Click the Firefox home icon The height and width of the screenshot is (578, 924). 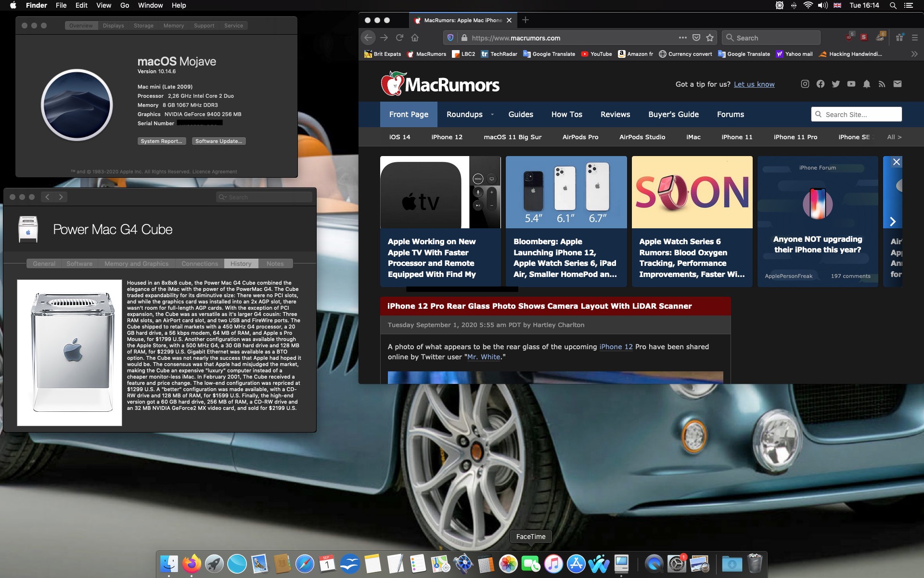pyautogui.click(x=415, y=38)
